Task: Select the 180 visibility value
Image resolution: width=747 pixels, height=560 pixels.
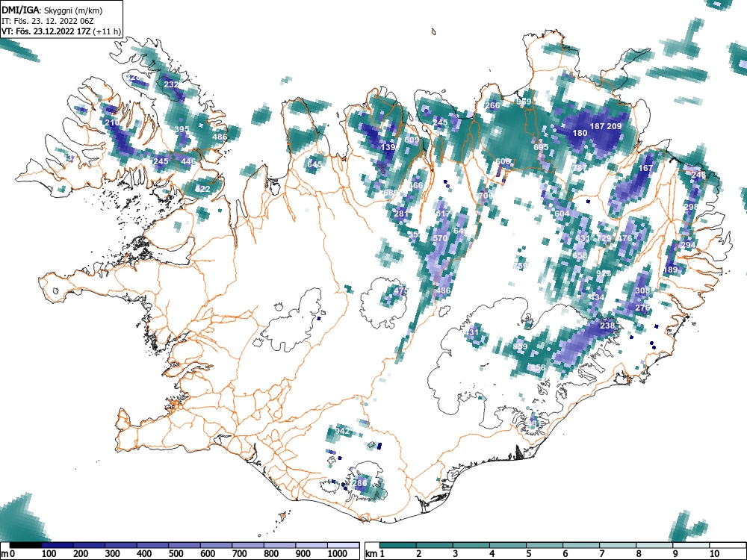Action: pos(580,133)
